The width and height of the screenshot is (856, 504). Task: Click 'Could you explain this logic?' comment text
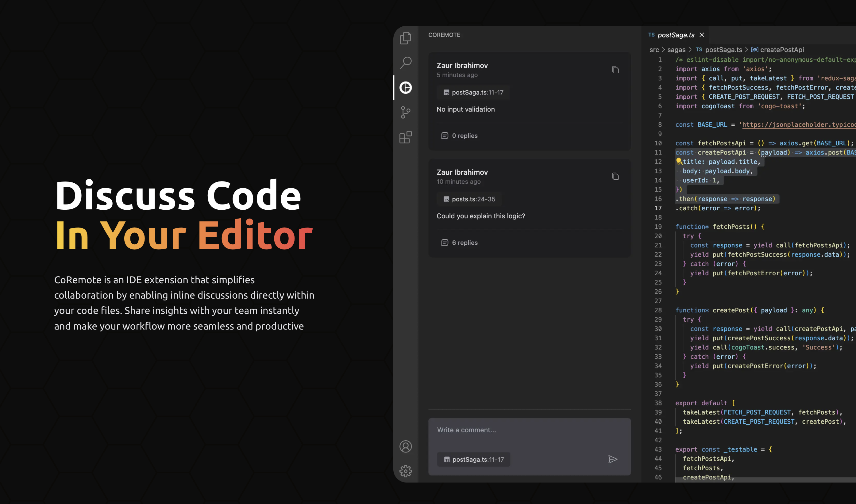[x=480, y=216]
